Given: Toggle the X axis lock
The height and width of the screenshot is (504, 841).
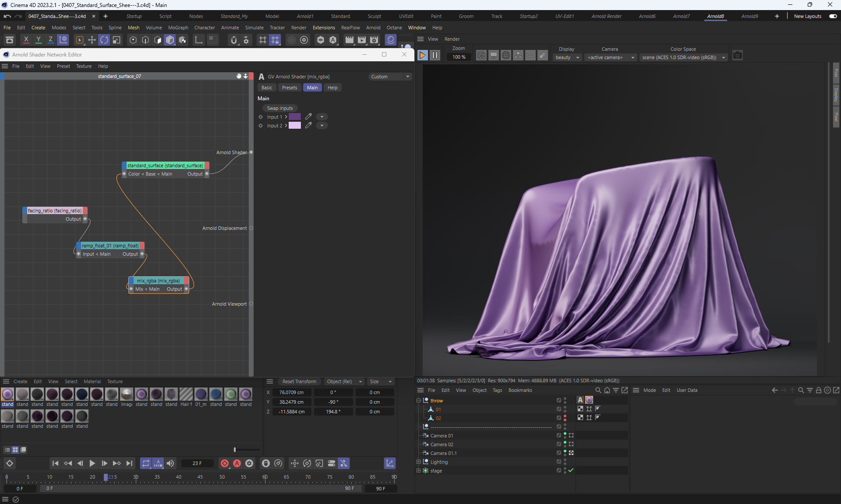Looking at the screenshot, I should [26, 40].
